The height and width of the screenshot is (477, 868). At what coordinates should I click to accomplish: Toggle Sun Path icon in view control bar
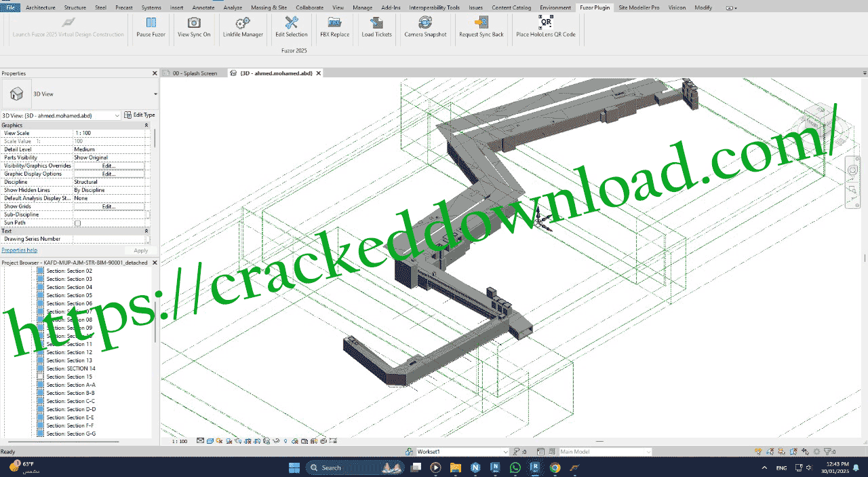click(x=220, y=440)
